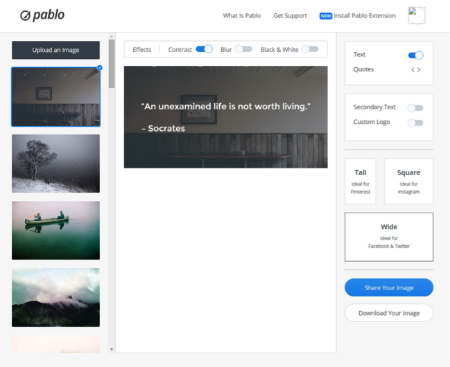Screen dimensions: 450x367
Task: Select the snowy tree thumbnail
Action: click(x=56, y=164)
